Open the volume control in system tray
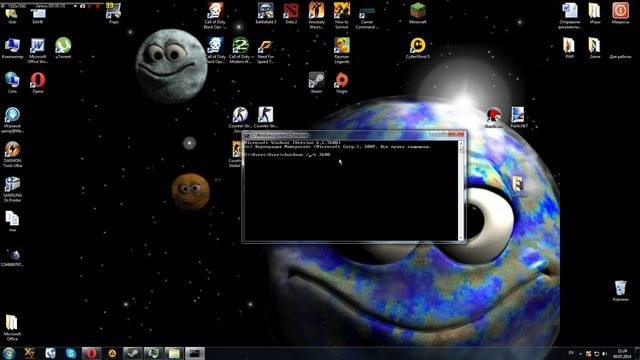640x360 pixels. point(604,353)
